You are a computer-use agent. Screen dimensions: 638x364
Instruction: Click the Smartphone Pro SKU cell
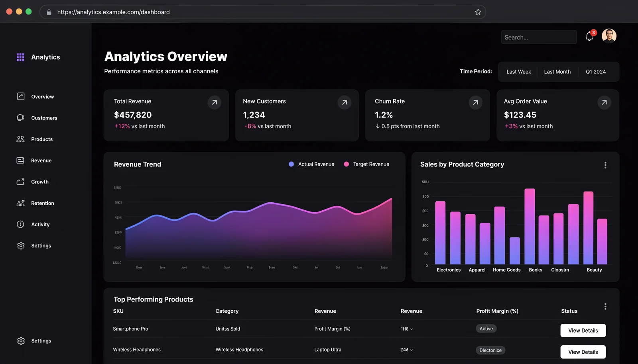point(130,329)
